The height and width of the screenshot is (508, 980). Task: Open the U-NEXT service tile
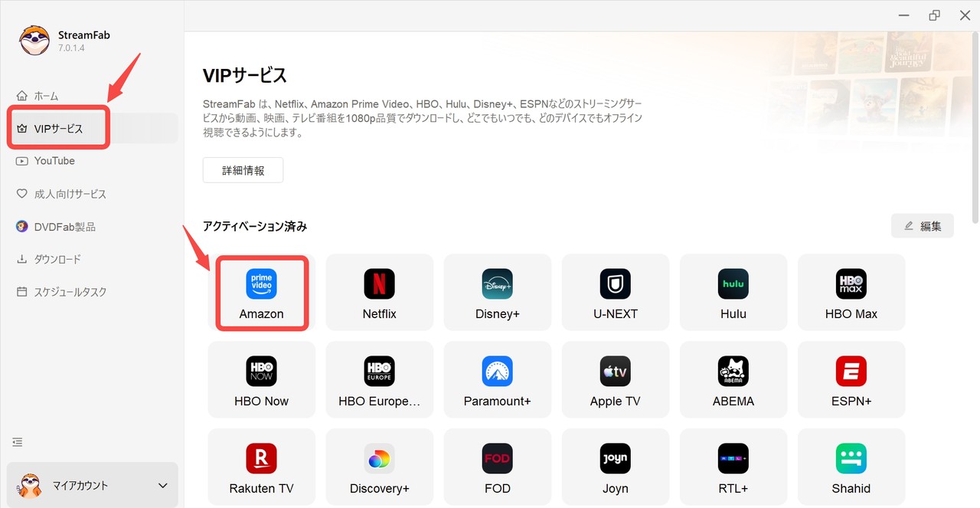[615, 292]
